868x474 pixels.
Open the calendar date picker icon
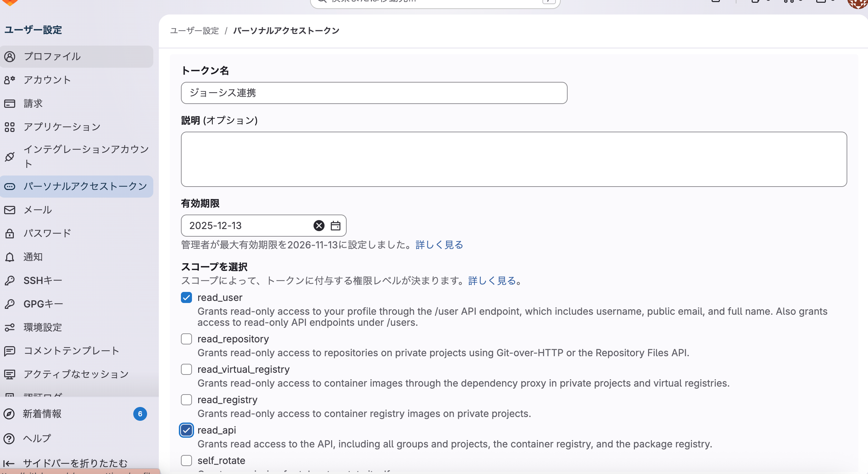tap(335, 226)
